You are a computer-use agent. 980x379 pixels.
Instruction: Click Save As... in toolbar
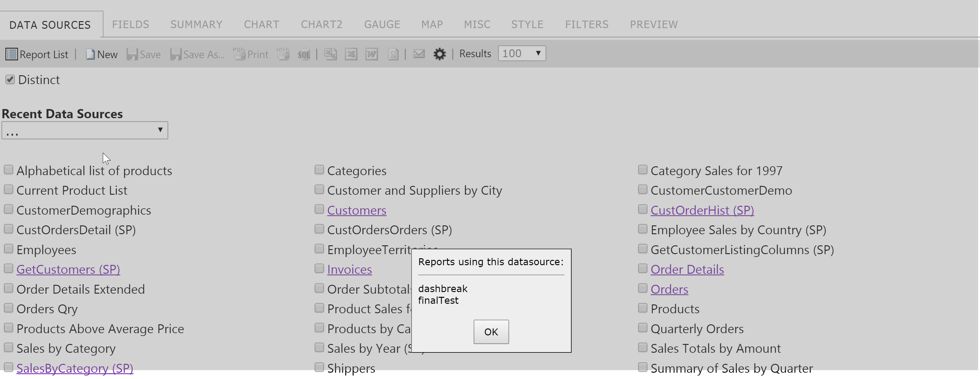[x=197, y=54]
